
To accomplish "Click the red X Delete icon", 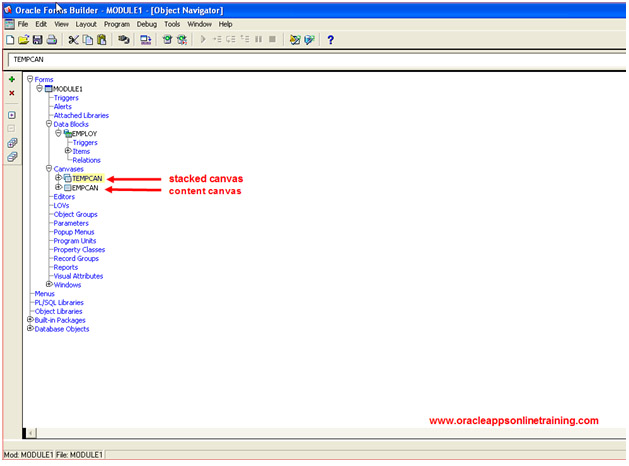I will [12, 93].
